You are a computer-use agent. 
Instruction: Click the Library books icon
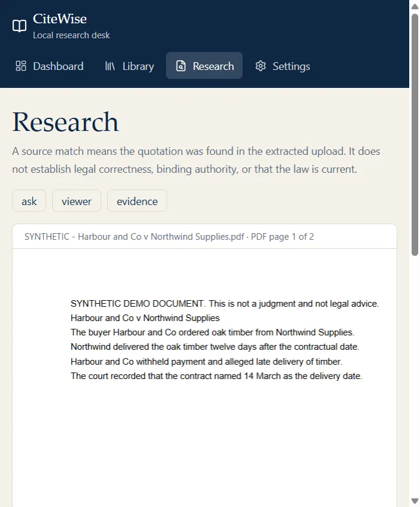110,66
